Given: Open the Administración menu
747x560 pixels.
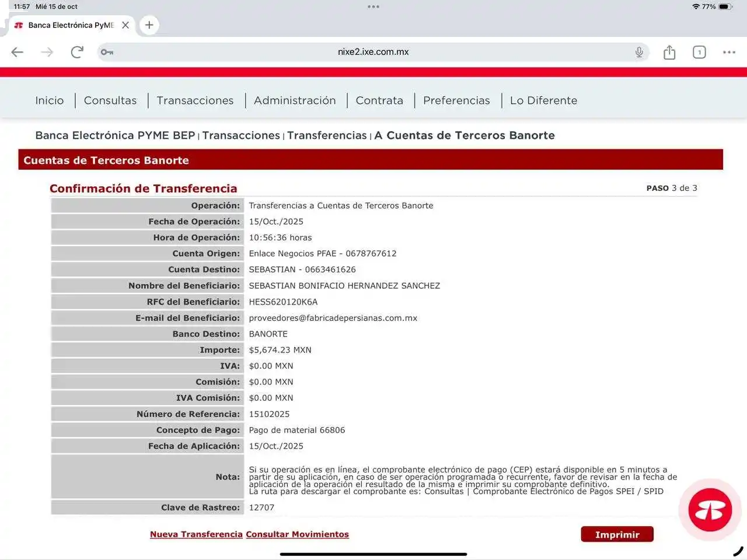Looking at the screenshot, I should pyautogui.click(x=295, y=100).
